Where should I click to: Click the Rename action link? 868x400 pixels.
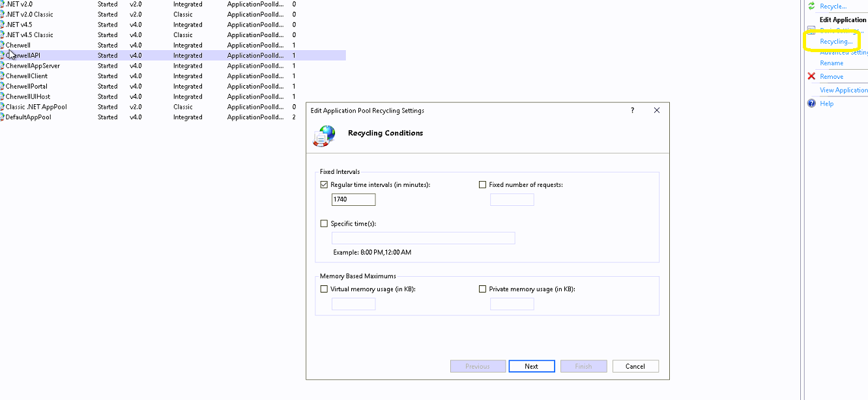point(832,63)
